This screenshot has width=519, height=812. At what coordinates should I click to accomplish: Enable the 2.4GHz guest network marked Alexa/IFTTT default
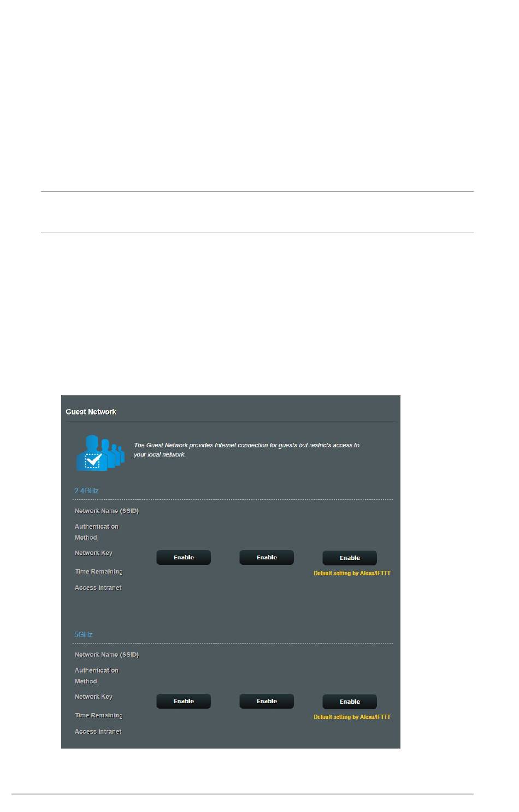point(350,558)
